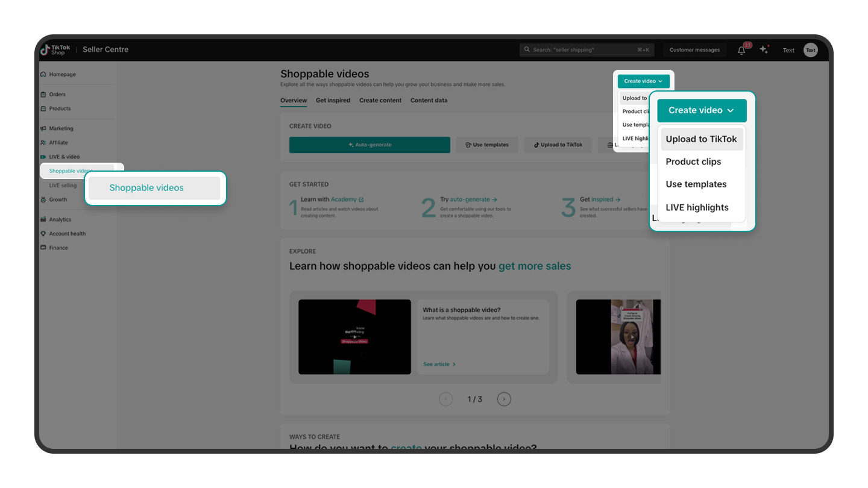
Task: Play the first shoppable video thumbnail
Action: (x=354, y=337)
